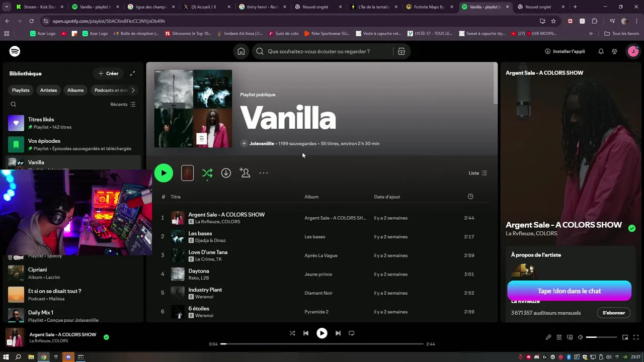644x362 pixels.
Task: Toggle saved checkmark in now playing bar
Action: click(x=106, y=337)
